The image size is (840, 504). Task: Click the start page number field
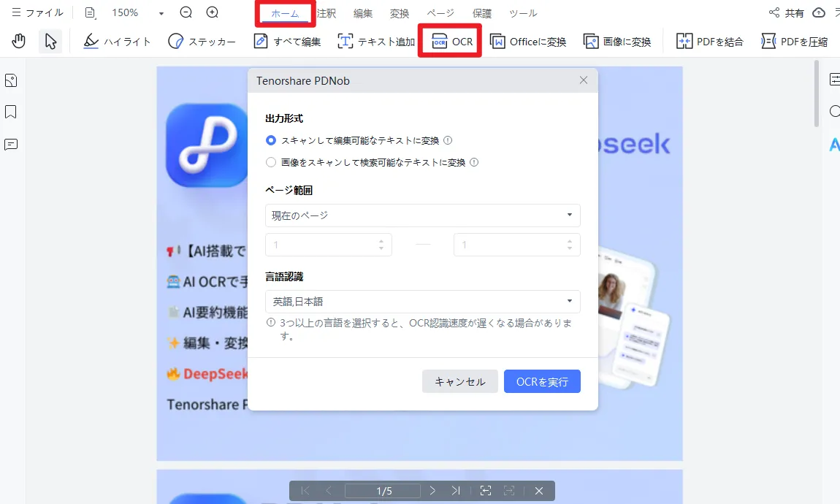coord(329,245)
